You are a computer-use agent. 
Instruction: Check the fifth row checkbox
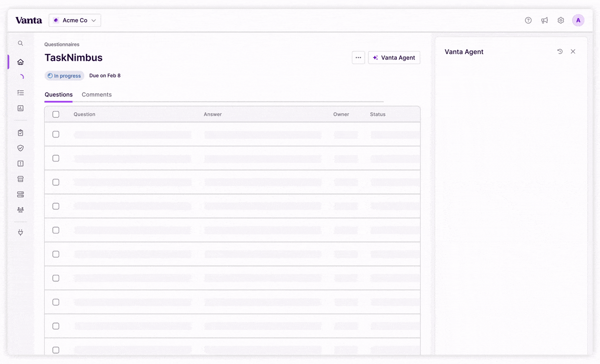coord(56,230)
